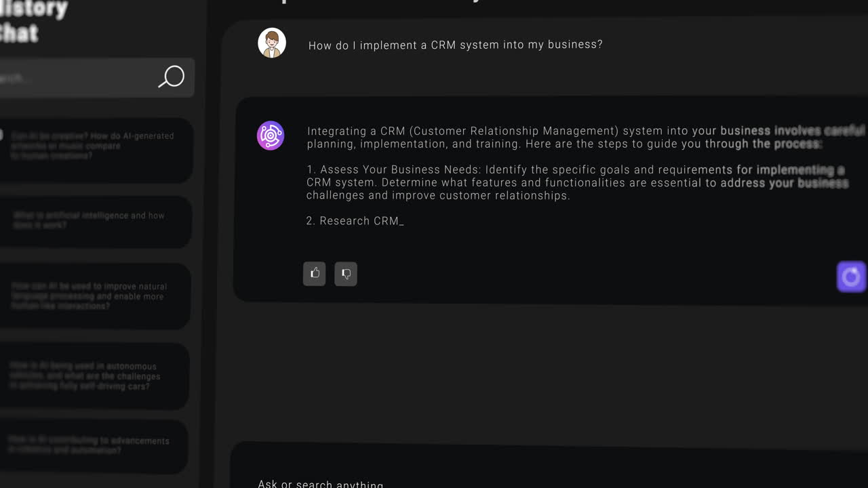
Task: Click the user avatar beside the question
Action: point(272,43)
